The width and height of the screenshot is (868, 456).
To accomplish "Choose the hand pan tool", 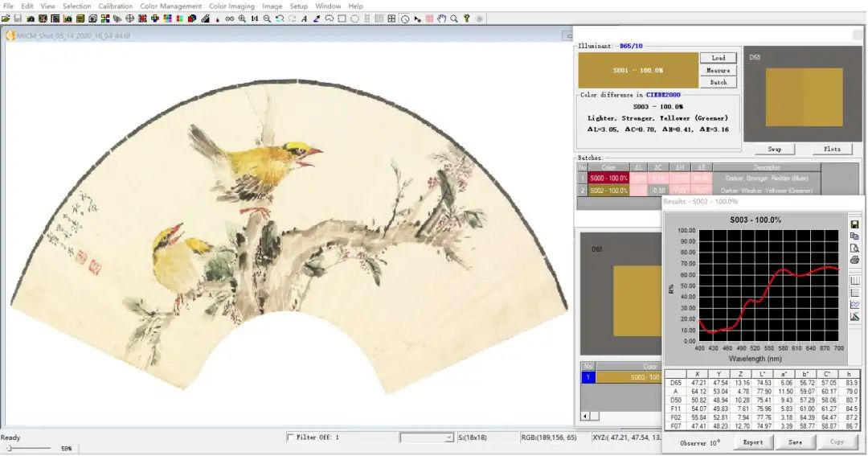I will point(442,18).
